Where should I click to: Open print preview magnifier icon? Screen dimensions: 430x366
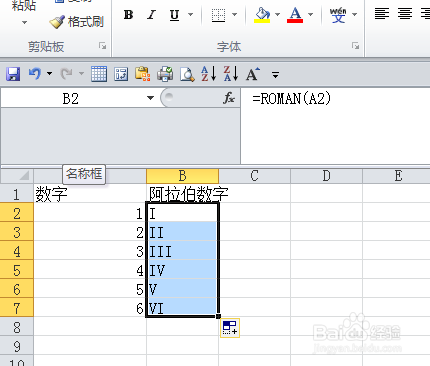pos(187,74)
